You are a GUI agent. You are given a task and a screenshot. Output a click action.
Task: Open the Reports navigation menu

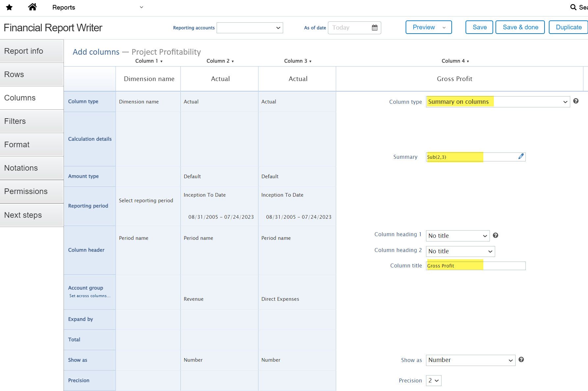tap(97, 7)
